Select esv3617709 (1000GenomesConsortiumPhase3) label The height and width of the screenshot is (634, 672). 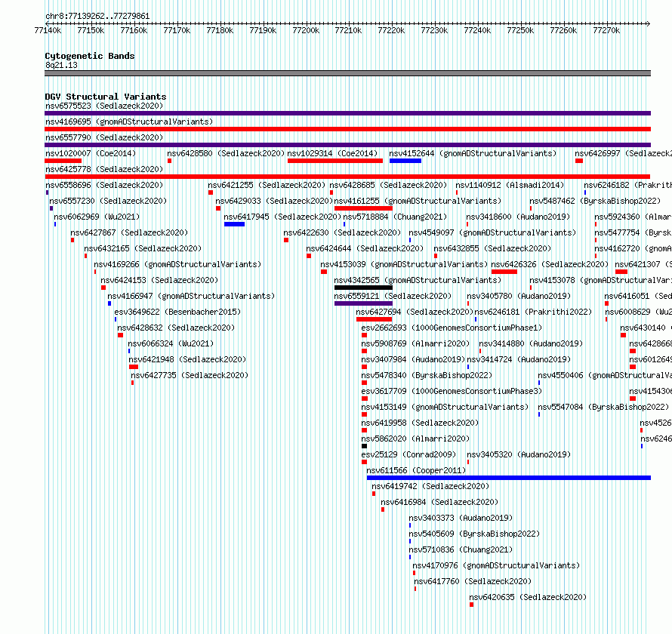click(x=452, y=391)
